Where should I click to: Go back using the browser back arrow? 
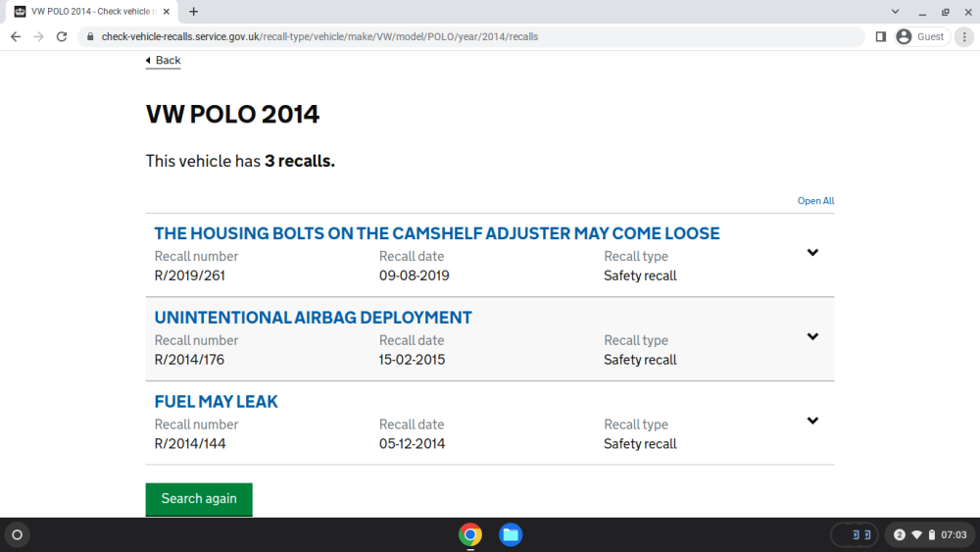[16, 37]
